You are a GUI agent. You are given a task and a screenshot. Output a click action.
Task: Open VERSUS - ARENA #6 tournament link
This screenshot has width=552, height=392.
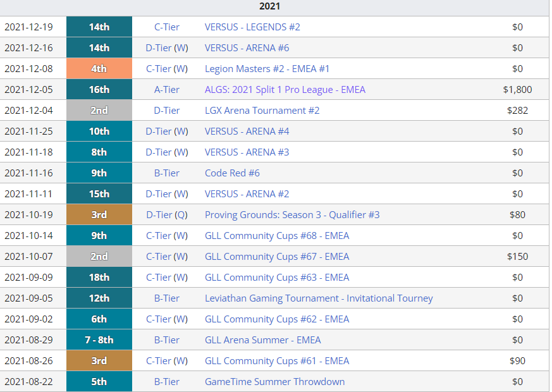[247, 48]
